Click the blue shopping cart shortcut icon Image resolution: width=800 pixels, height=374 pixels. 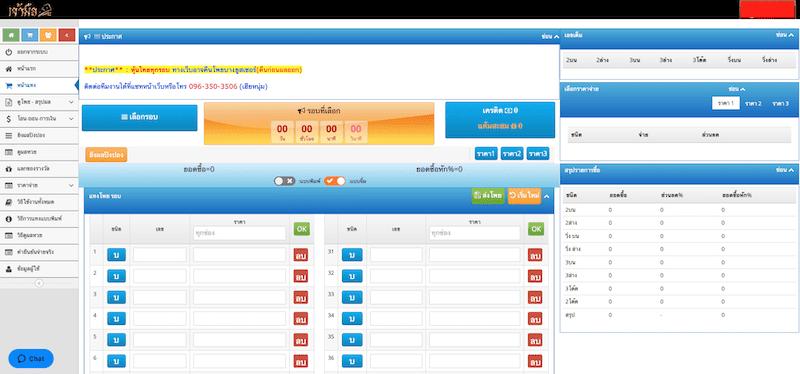pos(30,35)
